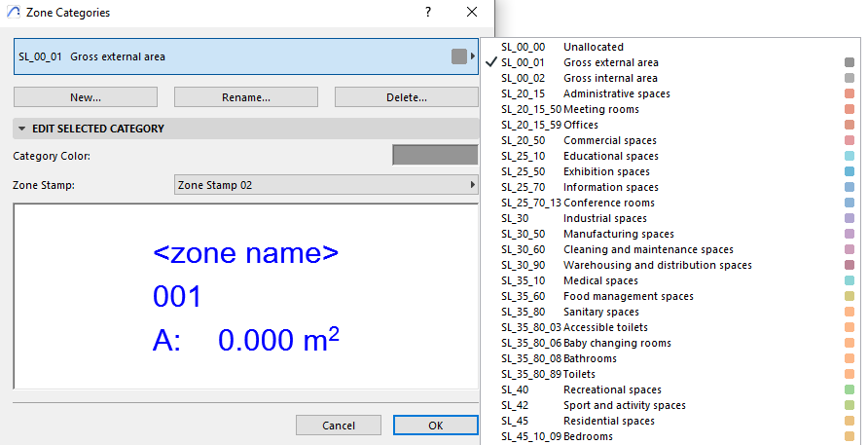Click the swatch beside Warehousing and distribution spaces
Screen dimensions: 868x445
[x=850, y=265]
